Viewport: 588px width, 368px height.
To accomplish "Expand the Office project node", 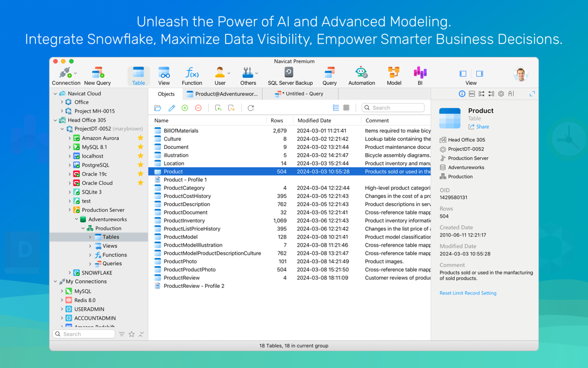I will point(62,102).
